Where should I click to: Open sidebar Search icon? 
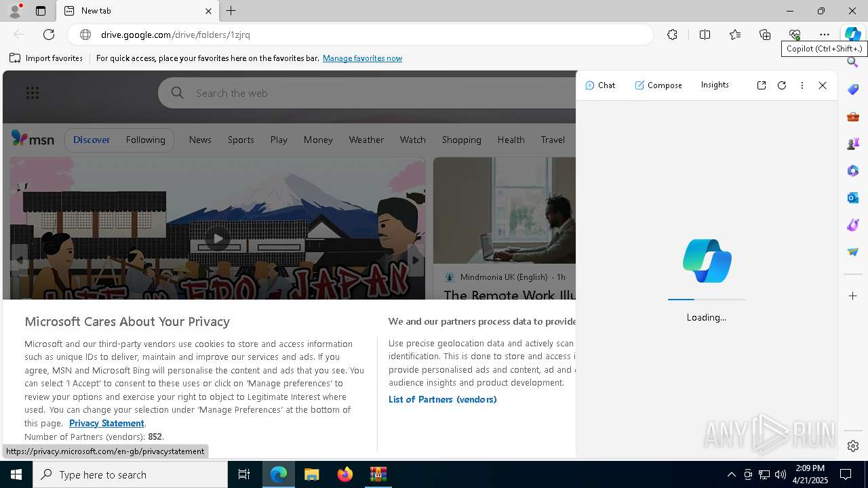click(x=853, y=62)
